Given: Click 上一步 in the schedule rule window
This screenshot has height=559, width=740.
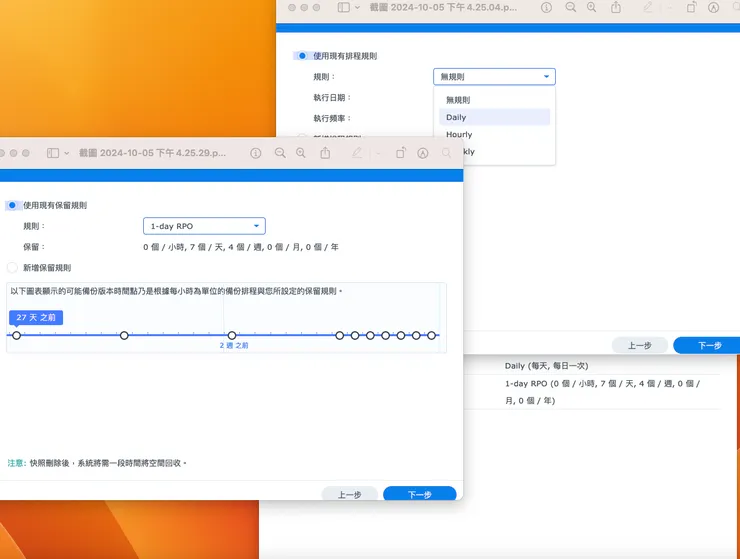Looking at the screenshot, I should (639, 346).
